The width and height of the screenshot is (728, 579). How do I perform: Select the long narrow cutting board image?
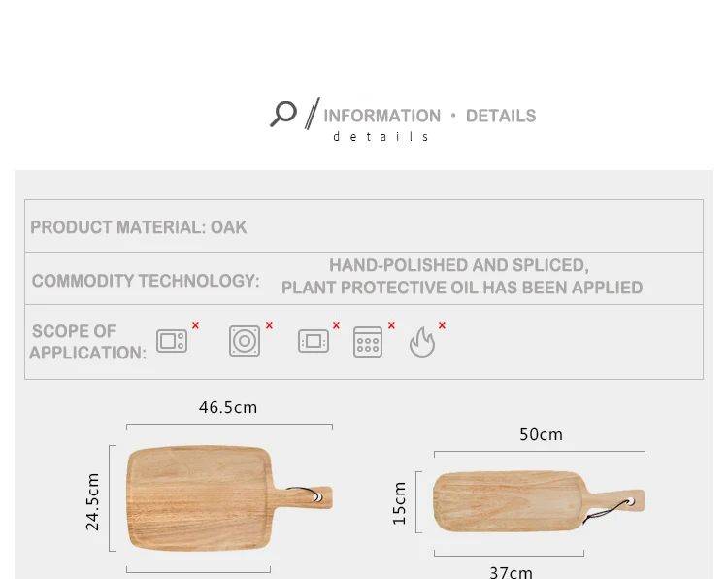coord(539,501)
